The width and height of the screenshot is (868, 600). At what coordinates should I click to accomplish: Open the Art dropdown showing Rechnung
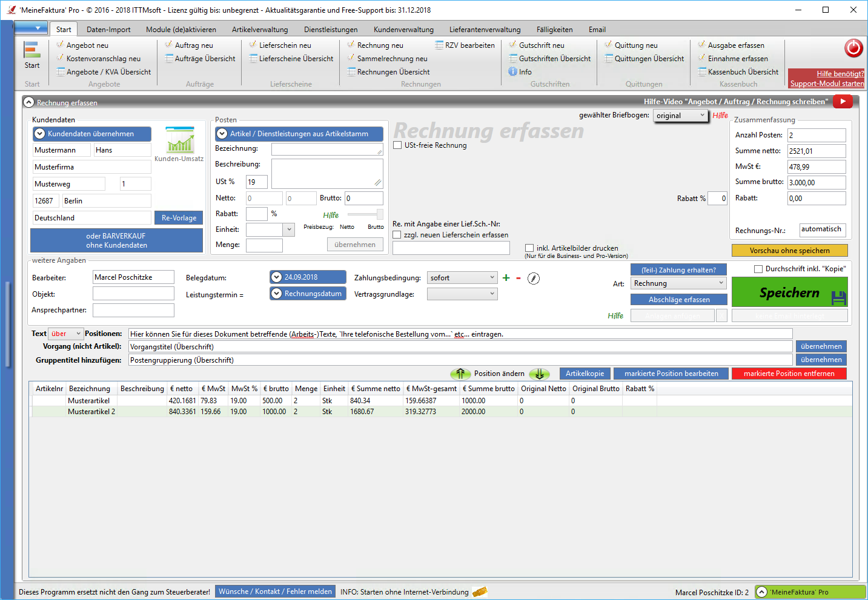coord(678,283)
